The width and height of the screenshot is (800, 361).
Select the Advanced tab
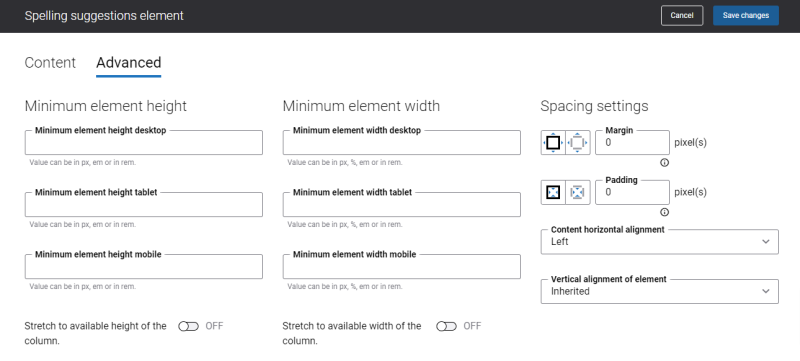click(129, 63)
